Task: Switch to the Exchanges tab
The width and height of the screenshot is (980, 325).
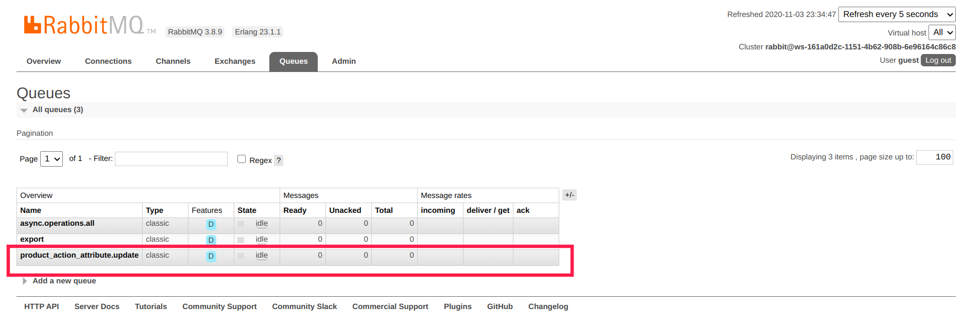Action: [x=235, y=61]
